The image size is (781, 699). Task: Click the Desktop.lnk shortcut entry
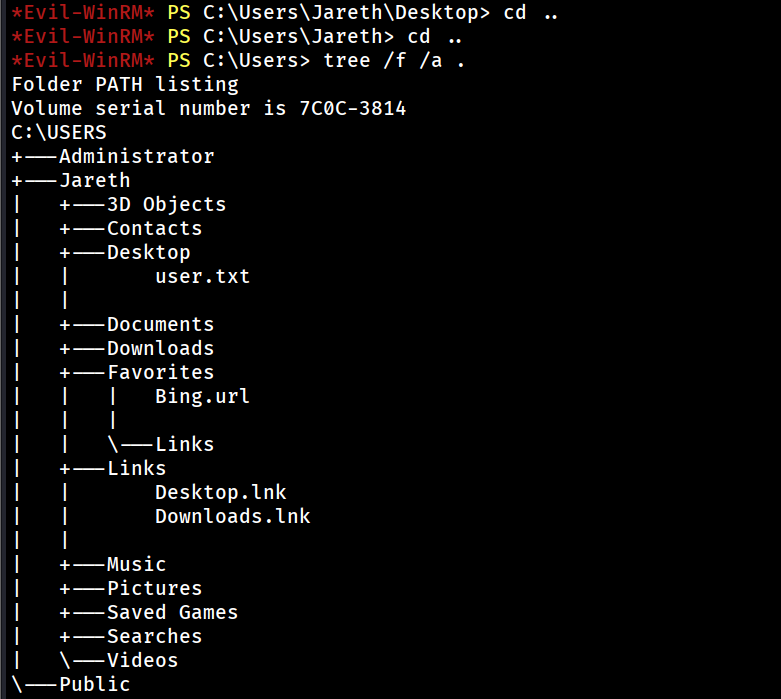220,492
